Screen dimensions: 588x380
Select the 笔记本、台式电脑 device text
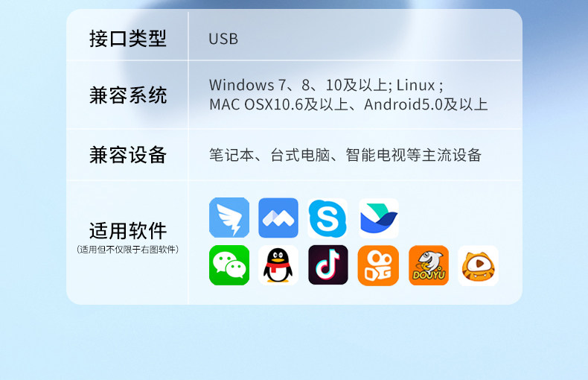(x=345, y=155)
